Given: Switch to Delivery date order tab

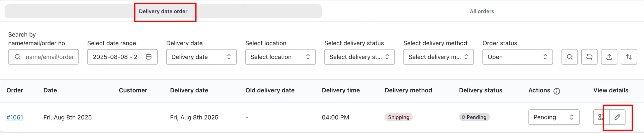Looking at the screenshot, I should click(x=163, y=11).
